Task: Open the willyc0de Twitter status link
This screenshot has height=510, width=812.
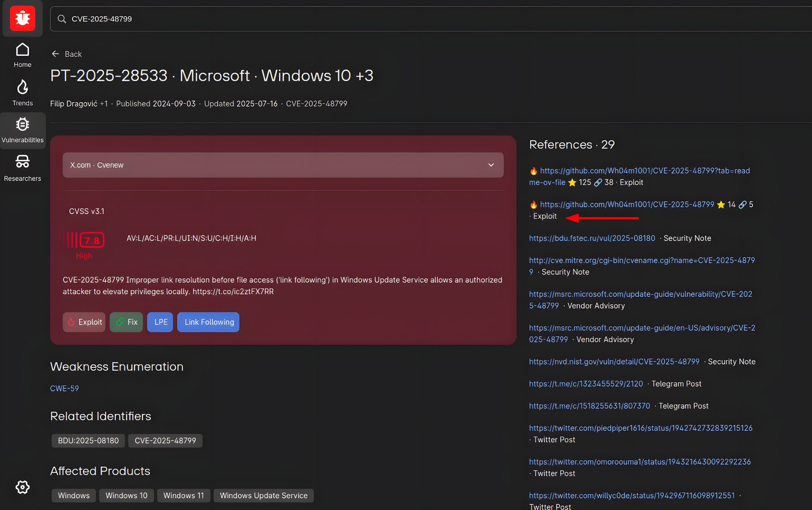Action: [x=632, y=495]
